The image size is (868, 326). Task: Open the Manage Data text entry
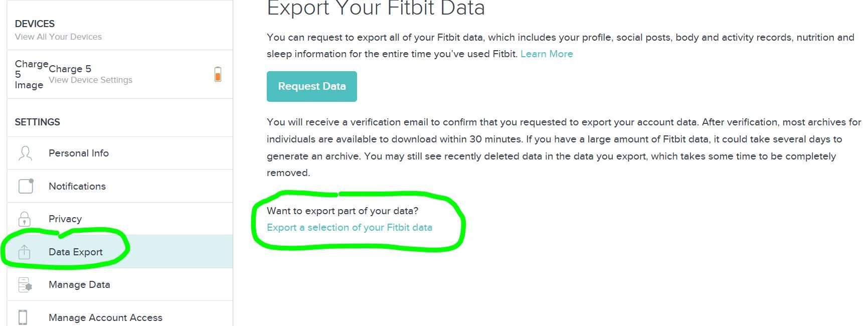[79, 285]
